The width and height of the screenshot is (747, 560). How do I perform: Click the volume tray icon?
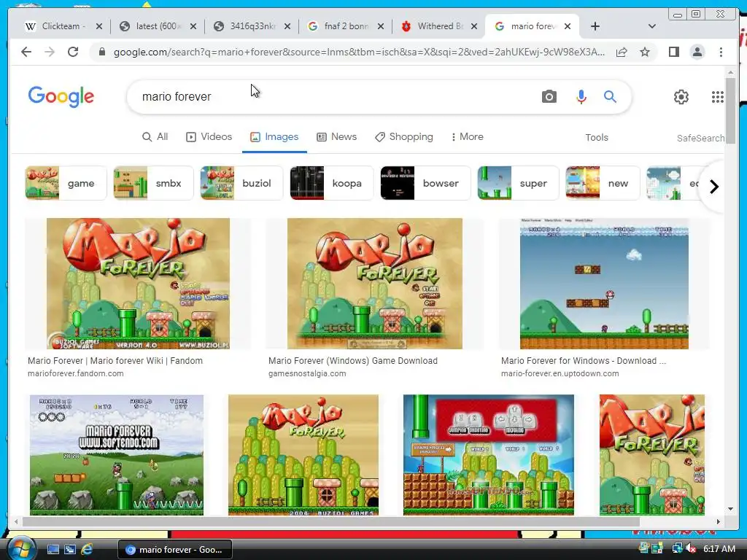[x=691, y=549]
